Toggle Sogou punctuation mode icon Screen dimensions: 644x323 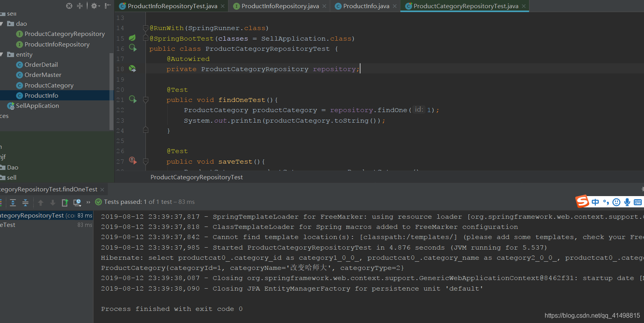pyautogui.click(x=606, y=202)
